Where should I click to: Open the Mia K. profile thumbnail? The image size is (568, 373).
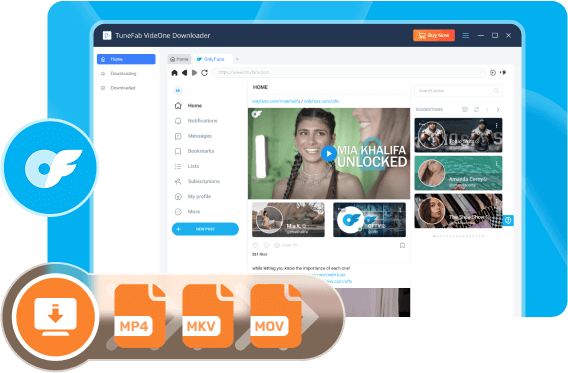click(x=288, y=219)
